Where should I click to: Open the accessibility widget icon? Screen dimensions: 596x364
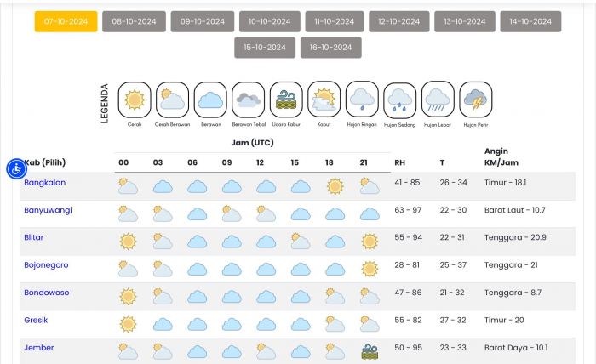pyautogui.click(x=16, y=169)
